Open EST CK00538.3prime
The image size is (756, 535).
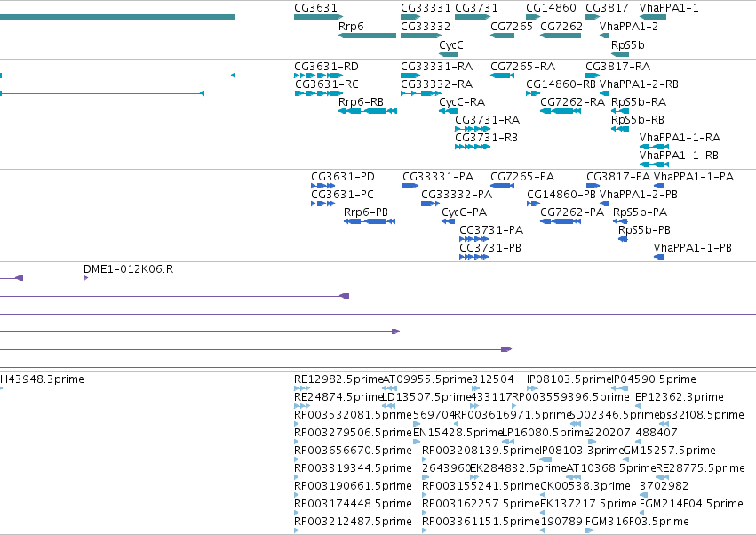pyautogui.click(x=585, y=485)
